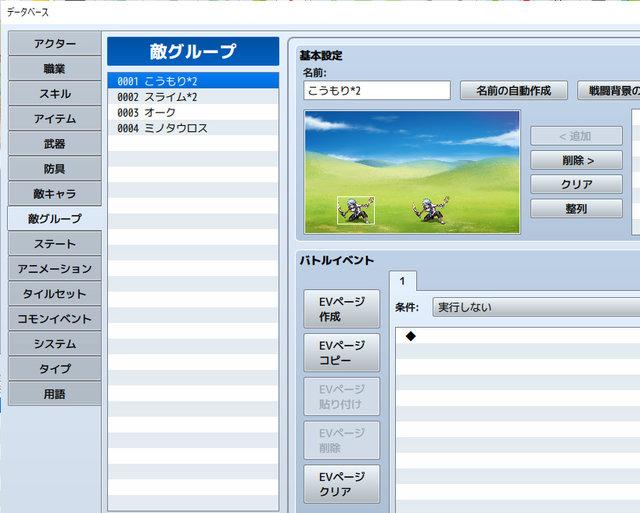Open battle event page tab 1
Viewport: 640px width, 513px height.
pyautogui.click(x=402, y=281)
